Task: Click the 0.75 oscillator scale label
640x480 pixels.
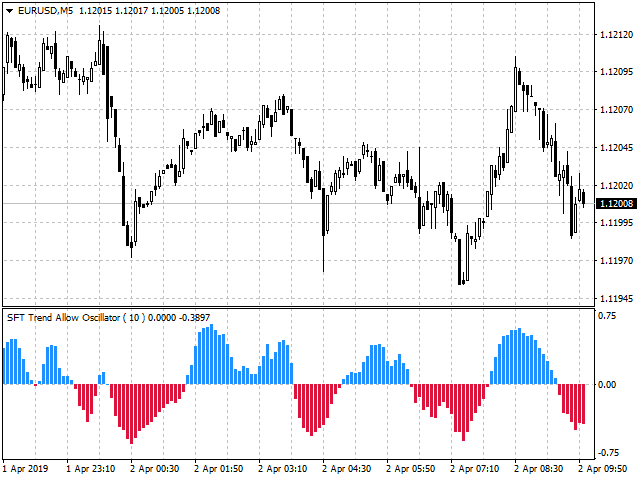Action: pos(607,316)
